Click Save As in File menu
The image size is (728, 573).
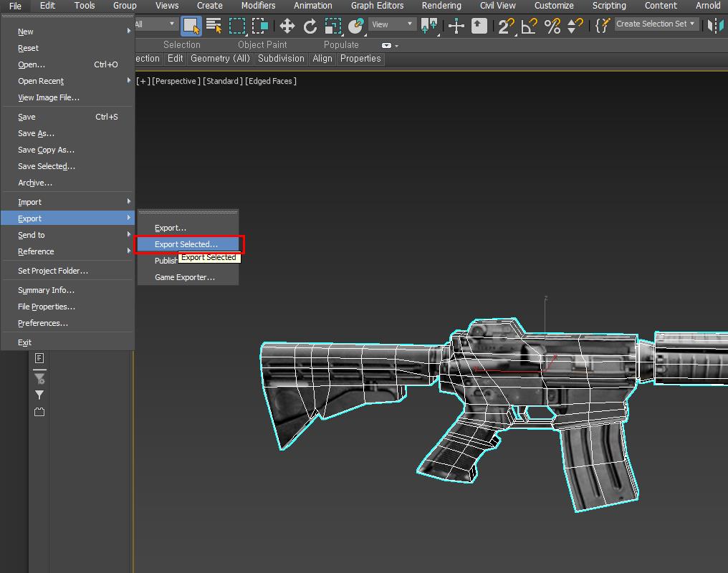[36, 133]
